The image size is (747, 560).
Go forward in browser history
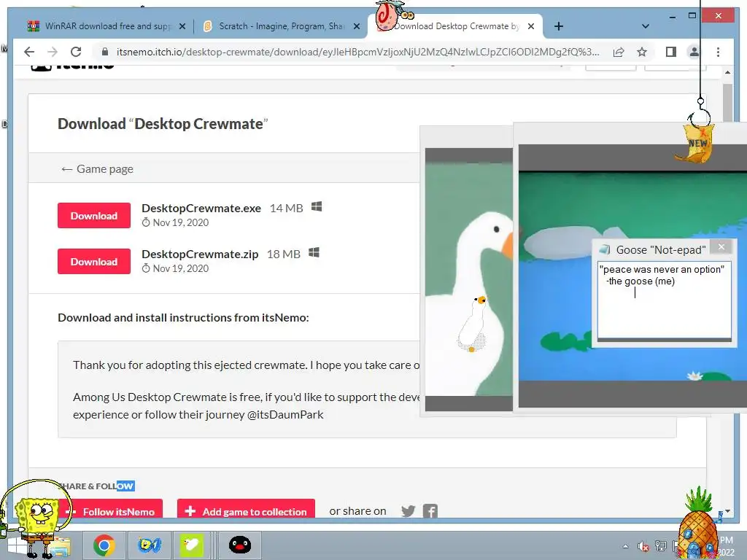(53, 52)
